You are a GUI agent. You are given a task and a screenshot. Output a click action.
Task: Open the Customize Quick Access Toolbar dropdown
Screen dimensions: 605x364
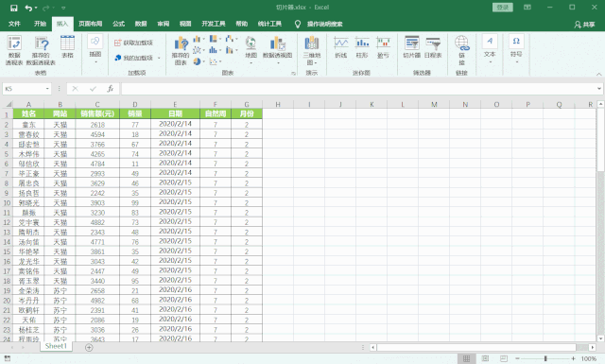tap(63, 8)
